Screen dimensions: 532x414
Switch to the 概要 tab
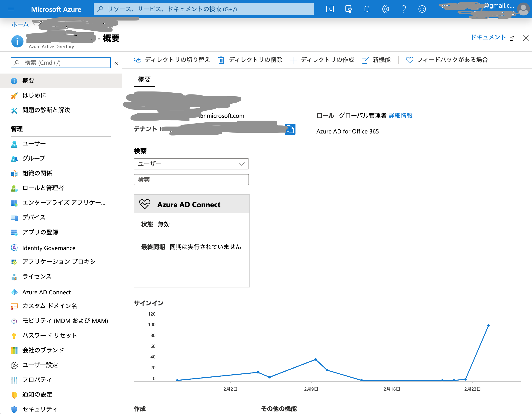[144, 80]
